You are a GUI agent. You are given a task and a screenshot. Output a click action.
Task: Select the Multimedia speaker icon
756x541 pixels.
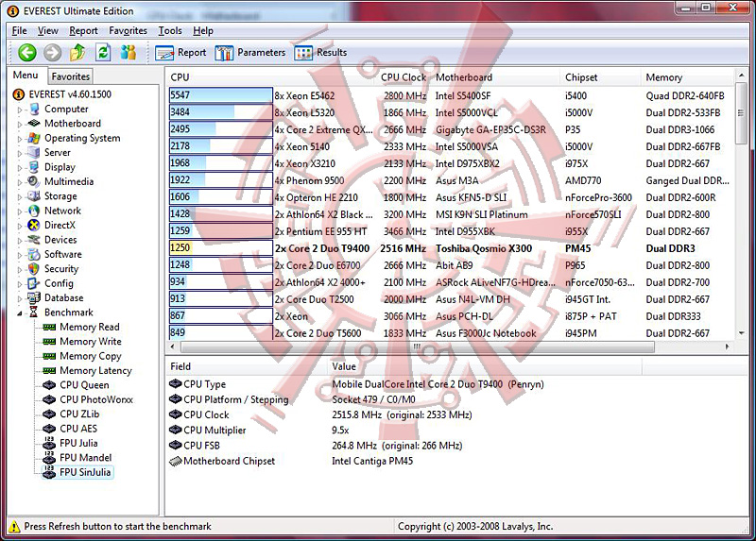click(34, 181)
